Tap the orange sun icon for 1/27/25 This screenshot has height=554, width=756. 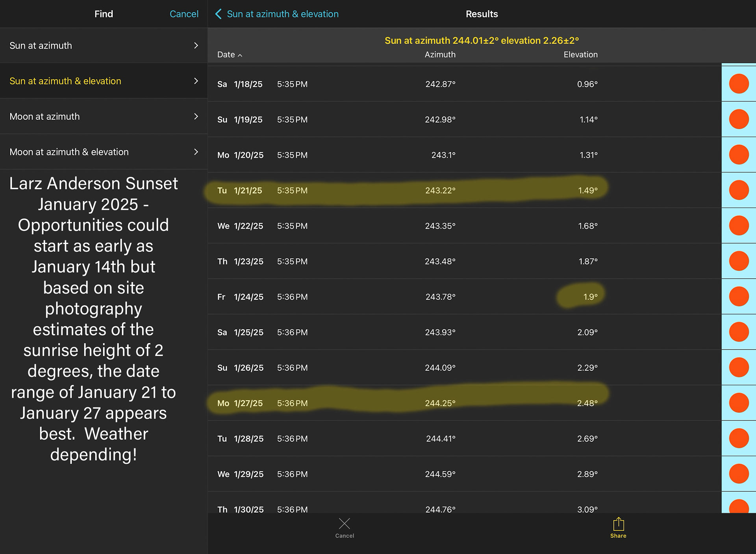(x=739, y=403)
